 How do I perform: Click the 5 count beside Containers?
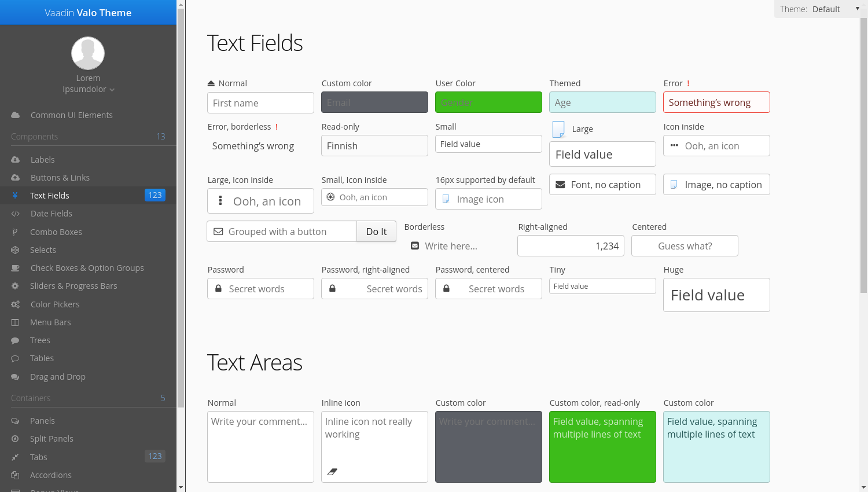pos(163,398)
